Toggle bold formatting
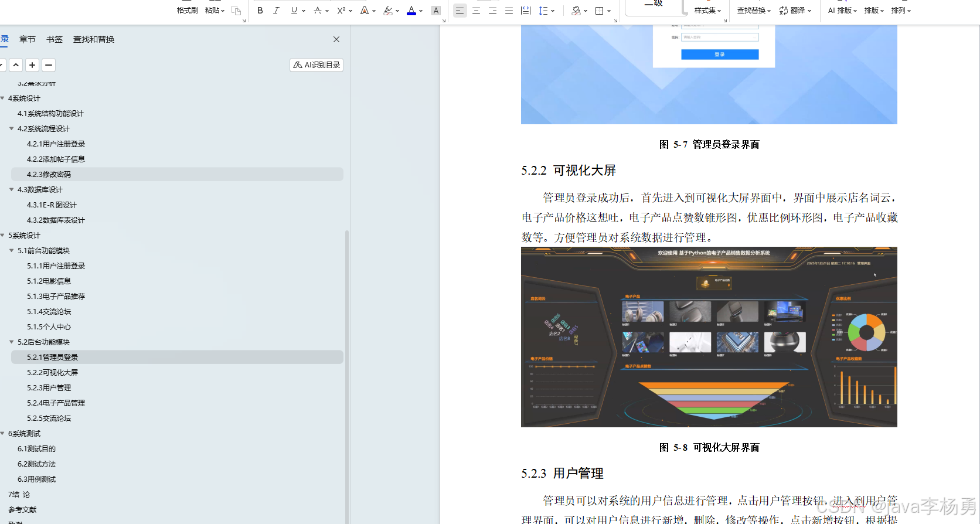This screenshot has width=980, height=524. pos(260,11)
